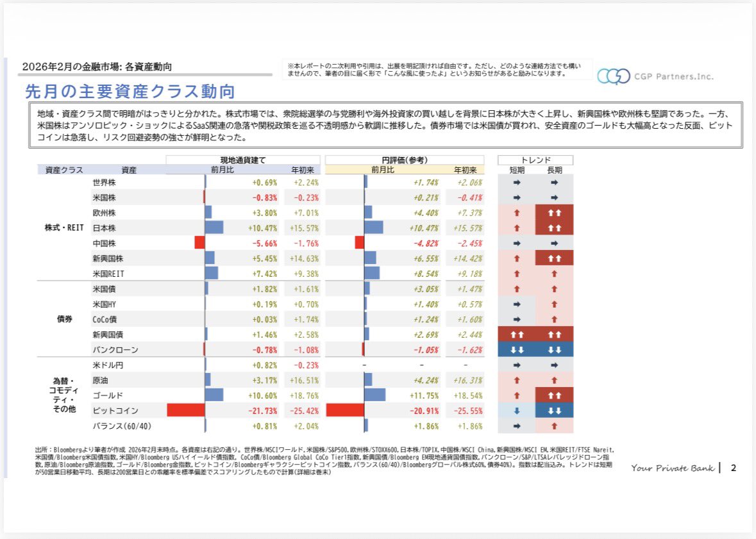Click the blue 日本株 bar under 現地通貨建て
Viewport: 756px width, 539px height.
tap(214, 228)
